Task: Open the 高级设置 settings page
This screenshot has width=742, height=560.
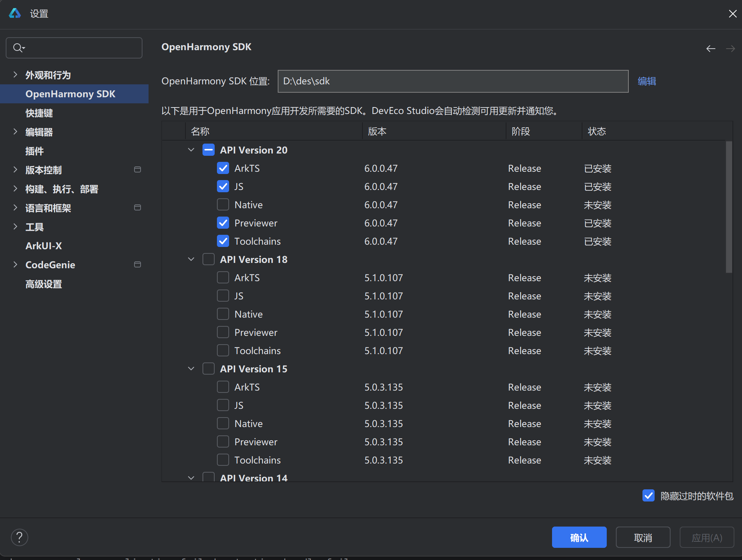Action: coord(44,284)
